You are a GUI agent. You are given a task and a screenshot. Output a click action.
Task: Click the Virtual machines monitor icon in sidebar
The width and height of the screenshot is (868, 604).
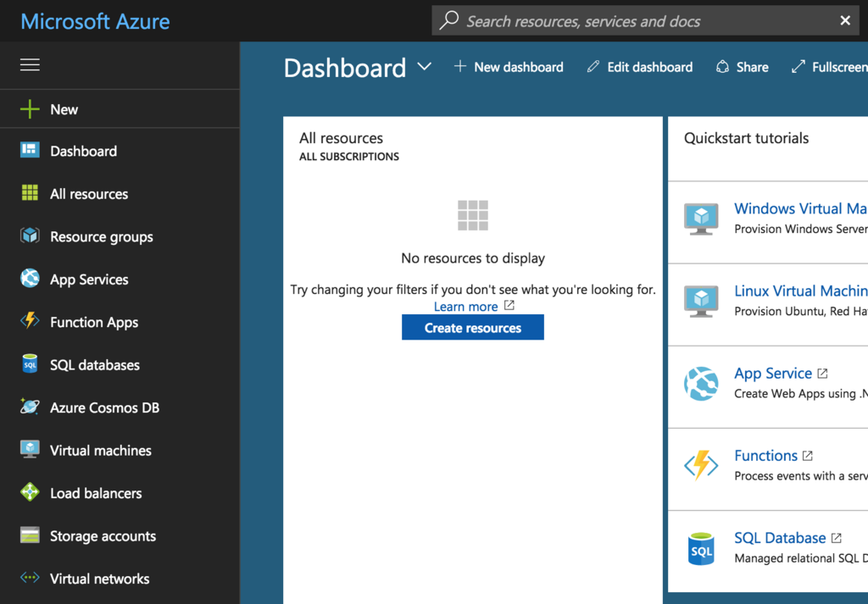(x=30, y=449)
